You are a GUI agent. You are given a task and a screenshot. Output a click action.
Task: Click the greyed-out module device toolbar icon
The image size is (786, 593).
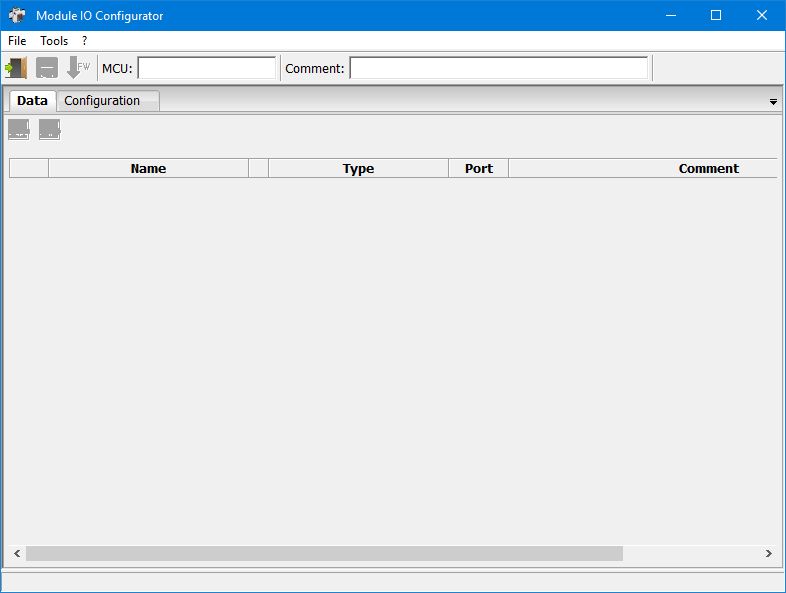click(x=47, y=68)
